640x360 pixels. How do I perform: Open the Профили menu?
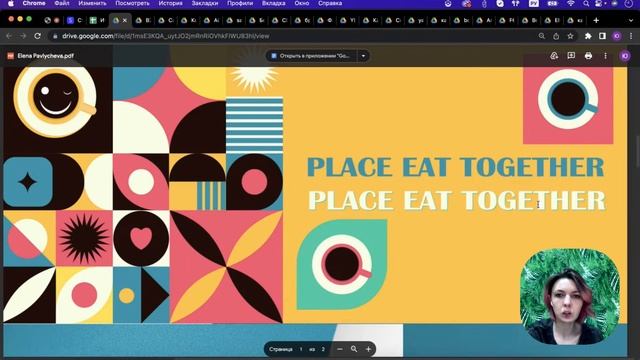click(x=240, y=3)
